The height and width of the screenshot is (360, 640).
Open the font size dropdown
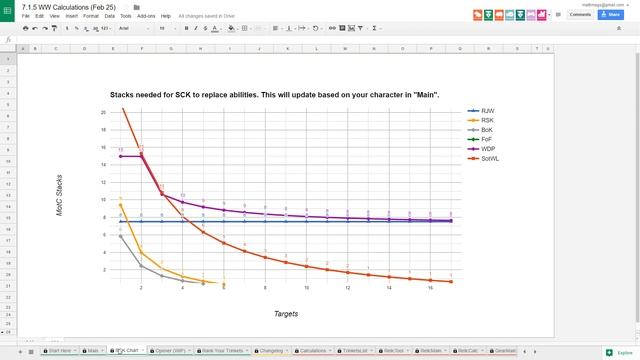tap(168, 28)
